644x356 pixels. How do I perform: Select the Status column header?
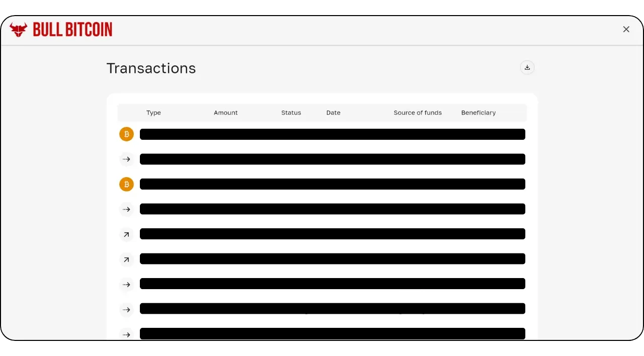(x=291, y=113)
